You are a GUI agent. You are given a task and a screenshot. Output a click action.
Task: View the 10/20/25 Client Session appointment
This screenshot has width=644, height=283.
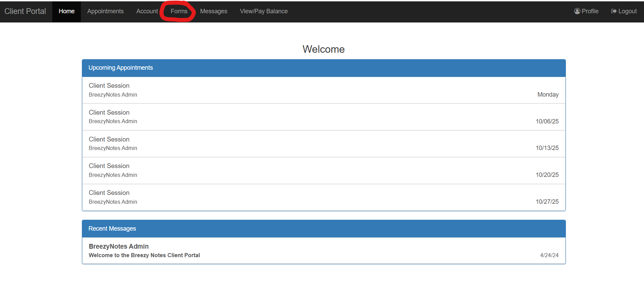[323, 170]
